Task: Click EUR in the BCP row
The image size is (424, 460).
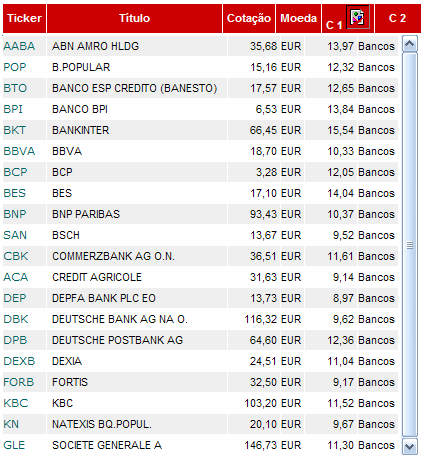Action: tap(291, 172)
